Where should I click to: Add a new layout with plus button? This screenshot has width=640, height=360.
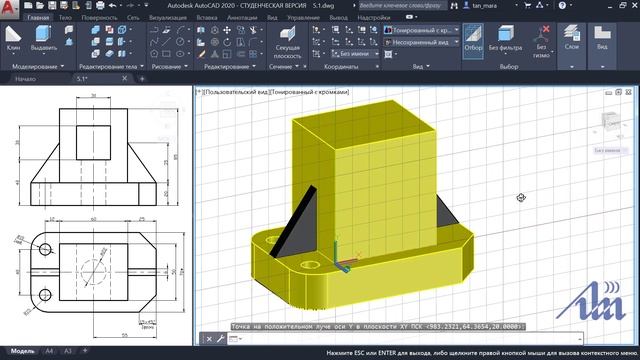(85, 351)
